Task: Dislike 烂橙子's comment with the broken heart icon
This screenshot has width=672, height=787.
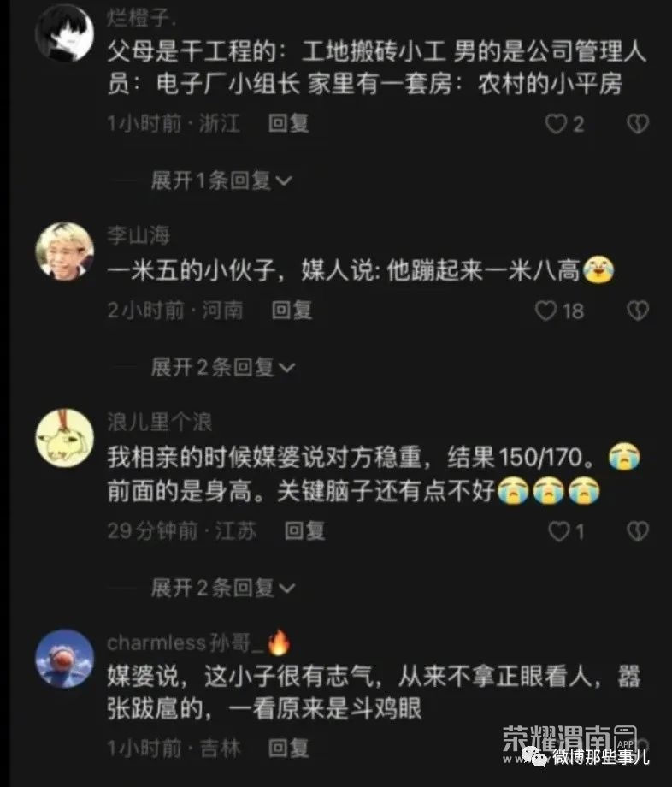Action: pyautogui.click(x=638, y=124)
